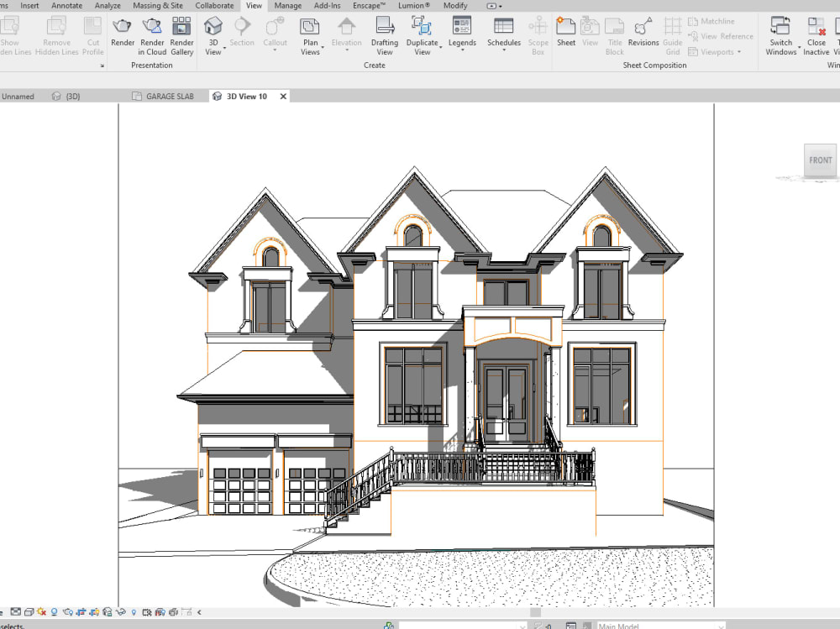840x629 pixels.
Task: Open the Enscape ribbon tab
Action: pyautogui.click(x=369, y=5)
